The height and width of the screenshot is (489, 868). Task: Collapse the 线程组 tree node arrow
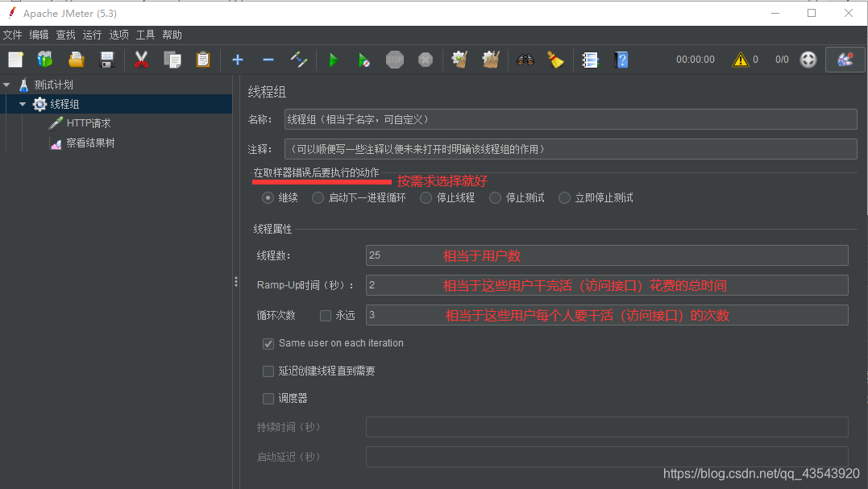click(x=23, y=104)
